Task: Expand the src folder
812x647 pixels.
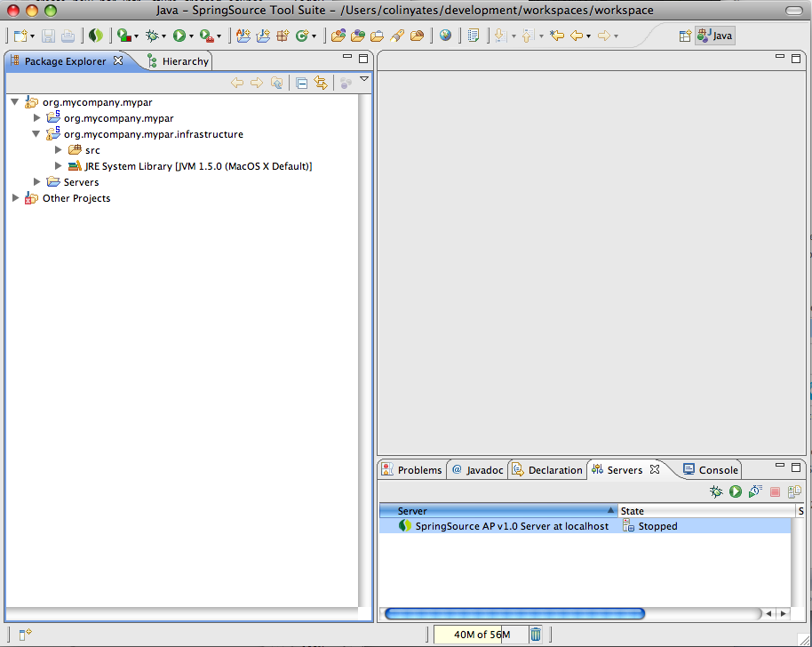Action: (x=58, y=149)
